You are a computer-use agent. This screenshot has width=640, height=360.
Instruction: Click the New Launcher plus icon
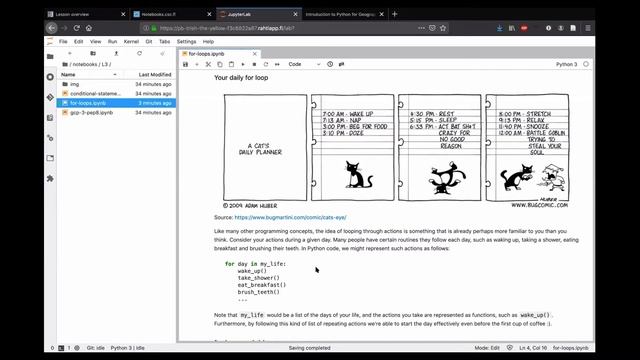[70, 53]
